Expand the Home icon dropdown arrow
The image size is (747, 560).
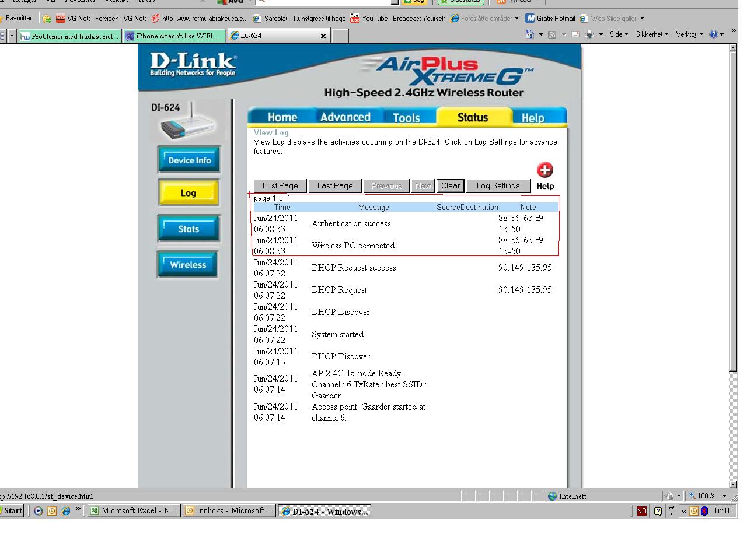(541, 34)
